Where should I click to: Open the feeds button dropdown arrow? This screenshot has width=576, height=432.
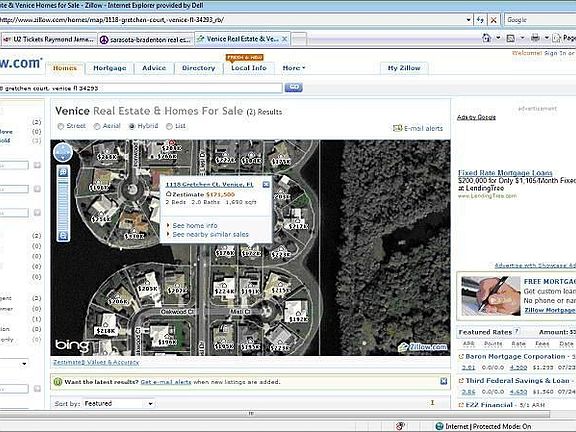point(522,38)
